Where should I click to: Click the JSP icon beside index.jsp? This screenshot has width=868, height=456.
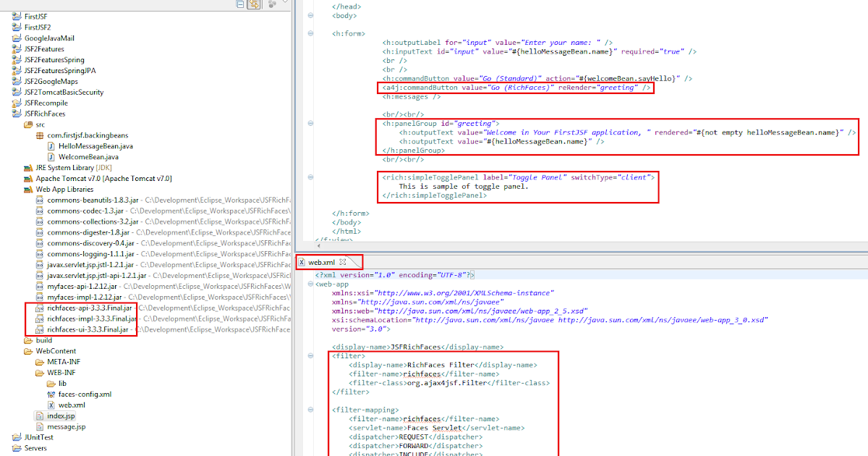40,415
